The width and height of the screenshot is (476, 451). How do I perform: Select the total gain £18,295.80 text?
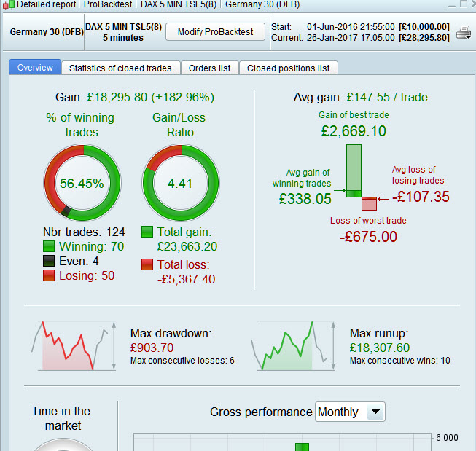(117, 97)
